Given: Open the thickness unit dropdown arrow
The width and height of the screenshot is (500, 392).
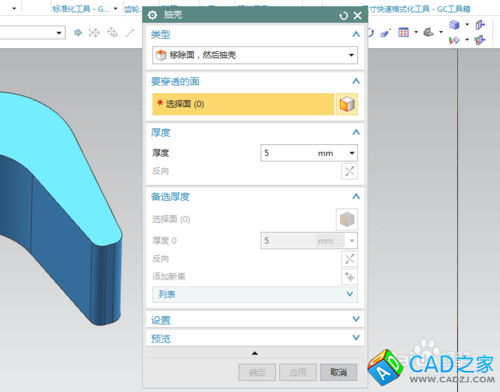Looking at the screenshot, I should tap(352, 153).
